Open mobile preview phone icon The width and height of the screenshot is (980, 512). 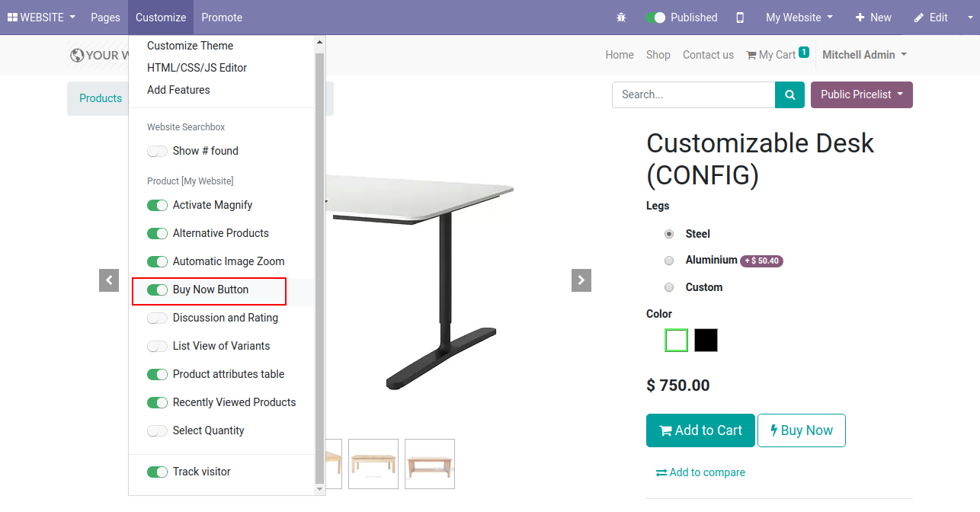pyautogui.click(x=740, y=18)
